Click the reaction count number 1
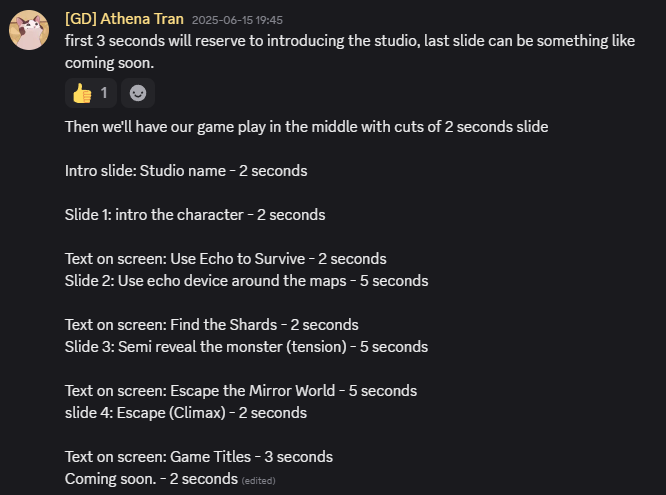The width and height of the screenshot is (666, 495). (x=104, y=93)
